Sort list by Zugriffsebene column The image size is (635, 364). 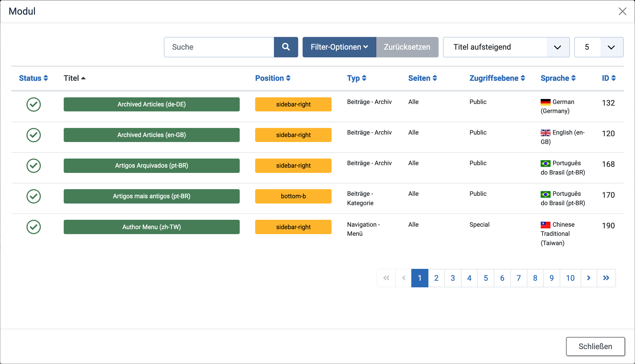point(497,78)
